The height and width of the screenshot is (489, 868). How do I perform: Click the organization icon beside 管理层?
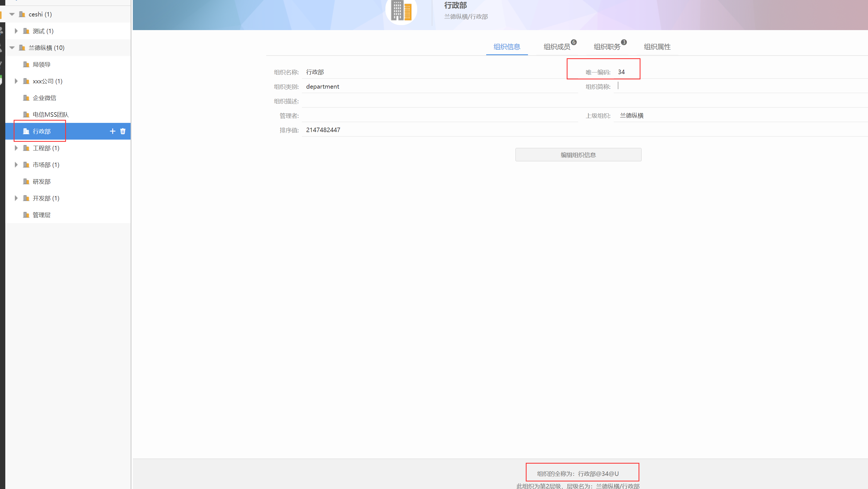[x=26, y=215]
